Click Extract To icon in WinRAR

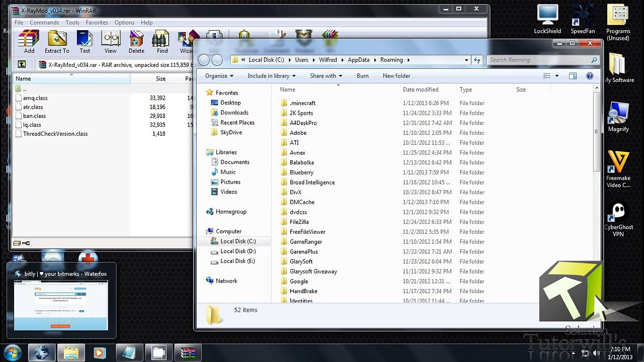click(57, 42)
